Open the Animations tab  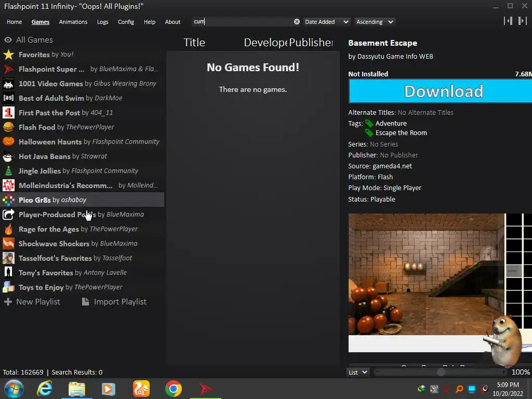pyautogui.click(x=73, y=22)
